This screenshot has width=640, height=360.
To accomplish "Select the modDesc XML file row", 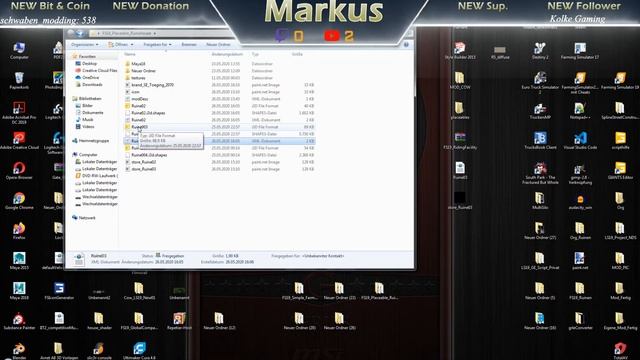I will click(x=219, y=99).
